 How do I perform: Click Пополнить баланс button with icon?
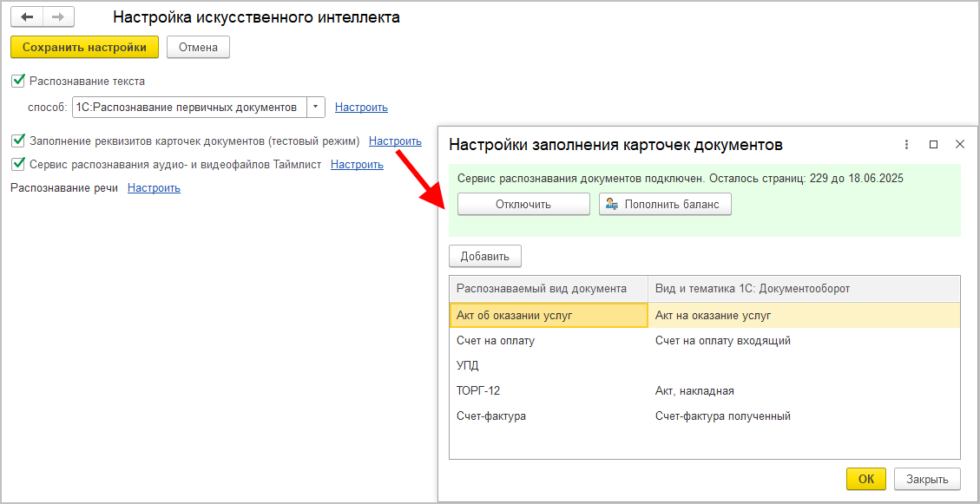pyautogui.click(x=665, y=204)
